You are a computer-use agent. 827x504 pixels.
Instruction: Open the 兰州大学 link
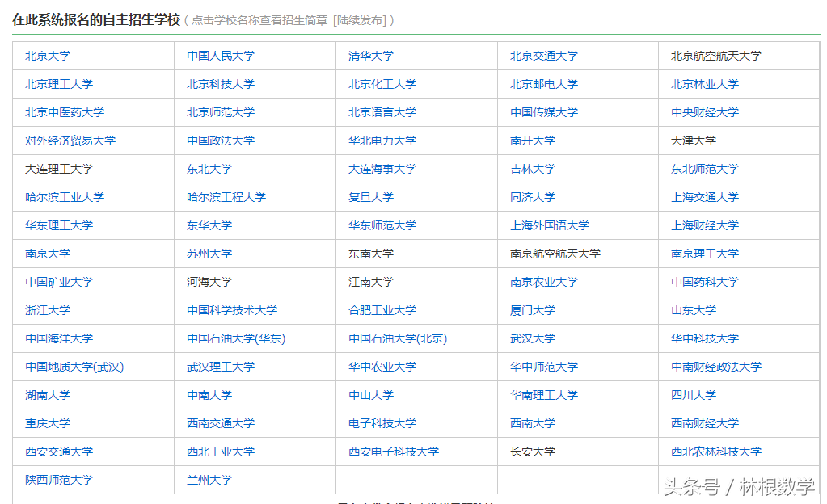coord(209,481)
